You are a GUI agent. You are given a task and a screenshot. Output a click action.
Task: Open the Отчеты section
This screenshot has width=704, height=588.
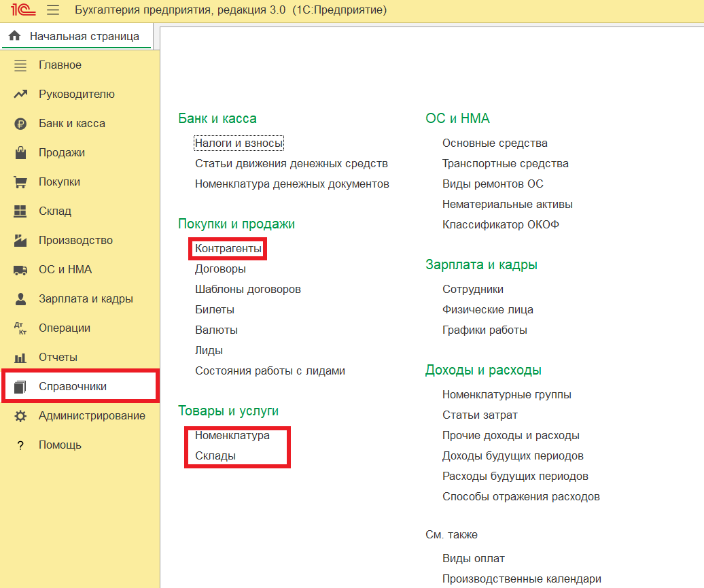pyautogui.click(x=58, y=357)
